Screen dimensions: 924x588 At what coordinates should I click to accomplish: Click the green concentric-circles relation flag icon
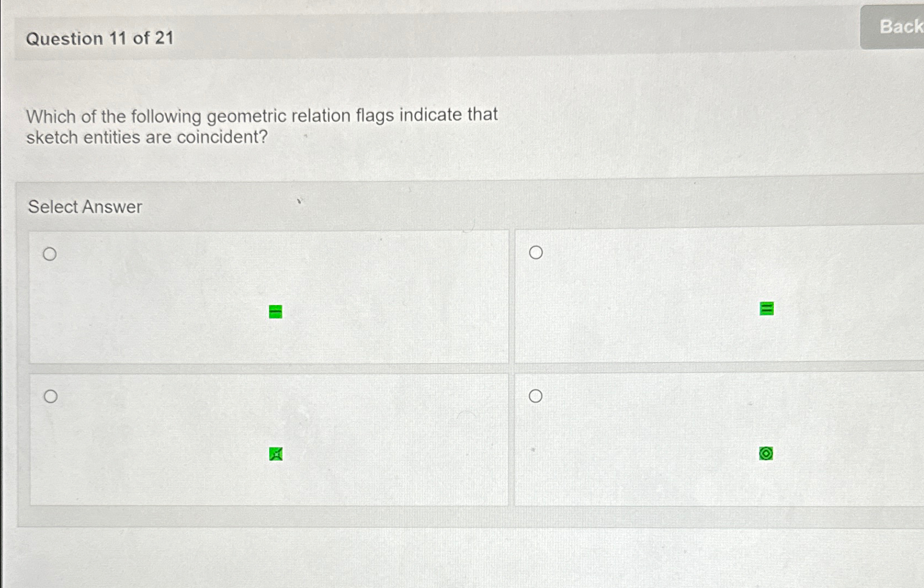coord(766,454)
